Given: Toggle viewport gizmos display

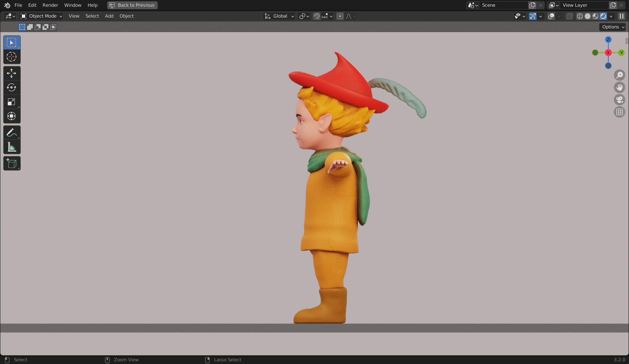Looking at the screenshot, I should 532,16.
